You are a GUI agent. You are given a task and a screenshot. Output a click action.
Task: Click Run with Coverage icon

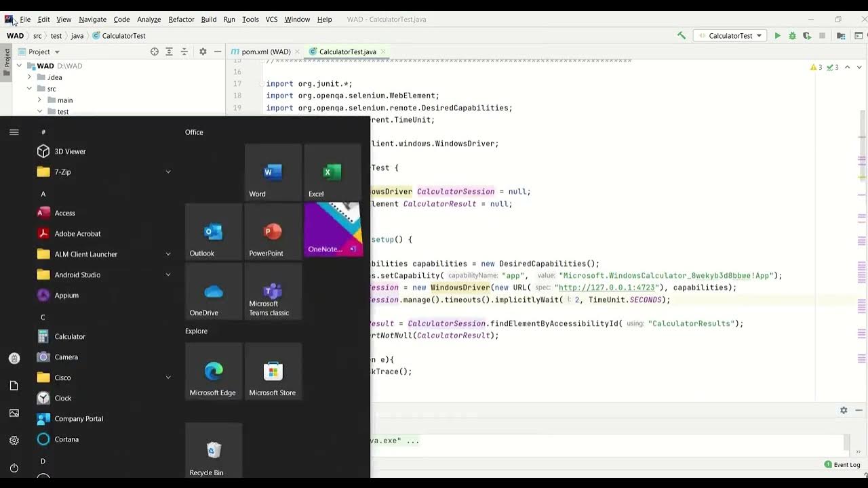807,36
